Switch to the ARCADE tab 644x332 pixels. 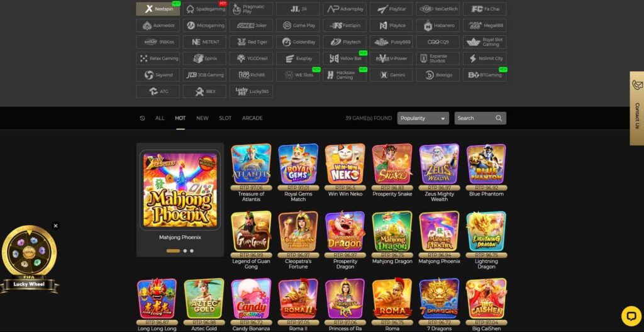point(252,118)
